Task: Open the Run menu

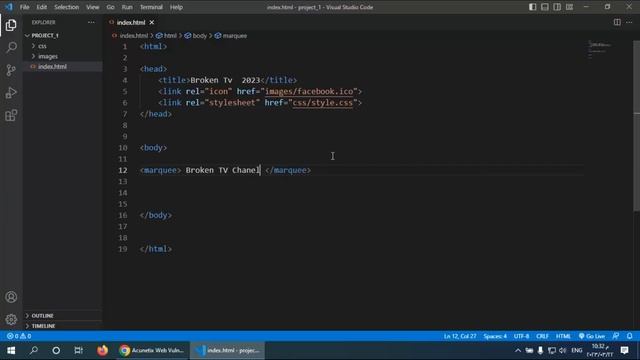Action: click(127, 7)
